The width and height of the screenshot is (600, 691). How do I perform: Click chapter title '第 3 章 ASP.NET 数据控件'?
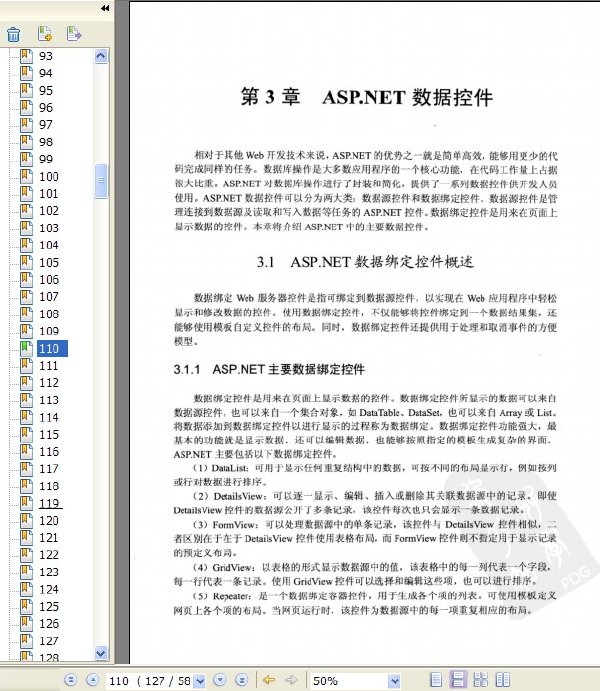coord(367,97)
